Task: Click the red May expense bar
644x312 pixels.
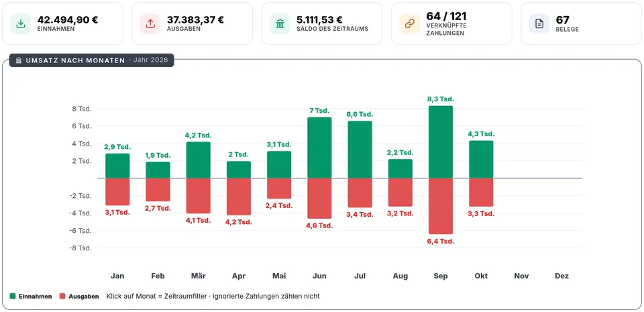Action: [279, 189]
